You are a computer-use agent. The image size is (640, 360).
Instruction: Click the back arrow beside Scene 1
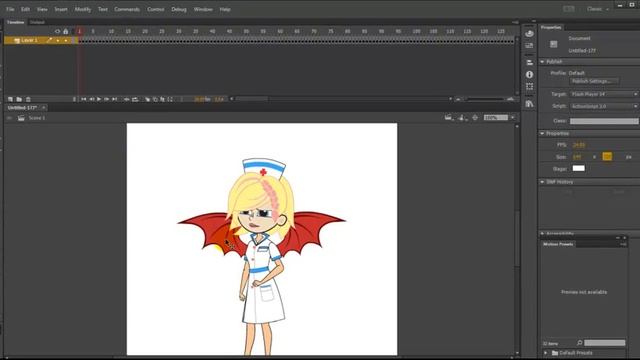click(9, 118)
